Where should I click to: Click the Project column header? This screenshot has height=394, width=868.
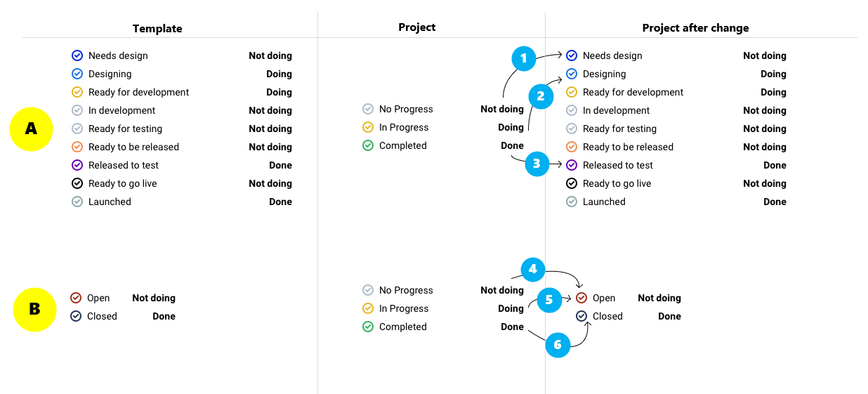416,27
